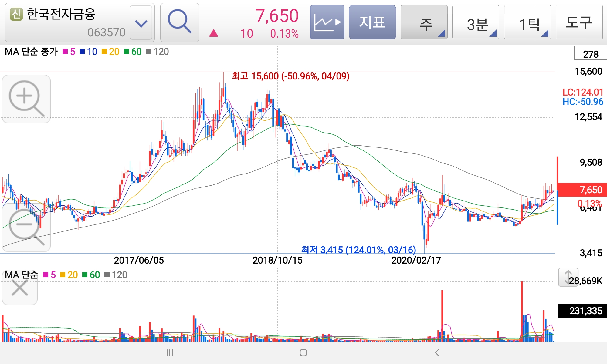Open the stock search magnifier icon
The width and height of the screenshot is (607, 364).
(179, 22)
